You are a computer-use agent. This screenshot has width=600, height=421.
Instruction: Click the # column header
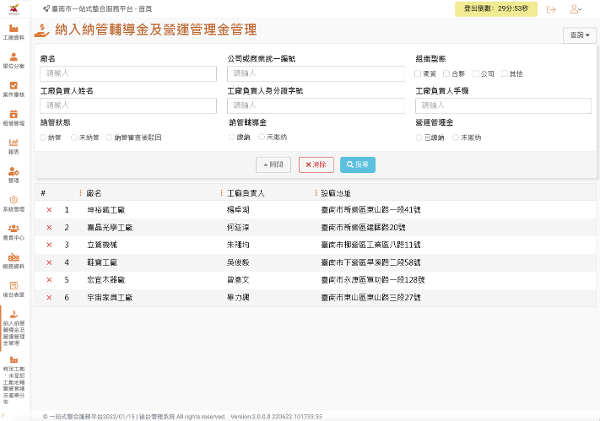43,193
